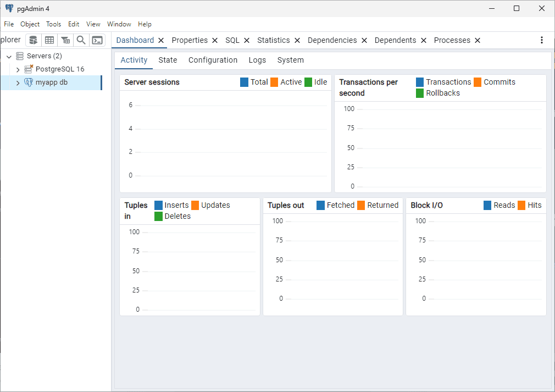This screenshot has height=392, width=555.
Task: Click the Block I/O chart title
Action: click(426, 206)
